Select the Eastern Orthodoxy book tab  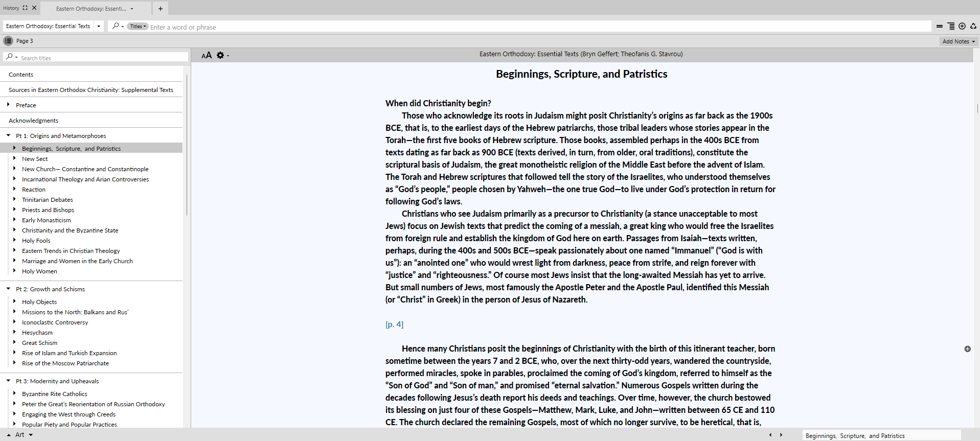pyautogui.click(x=91, y=9)
